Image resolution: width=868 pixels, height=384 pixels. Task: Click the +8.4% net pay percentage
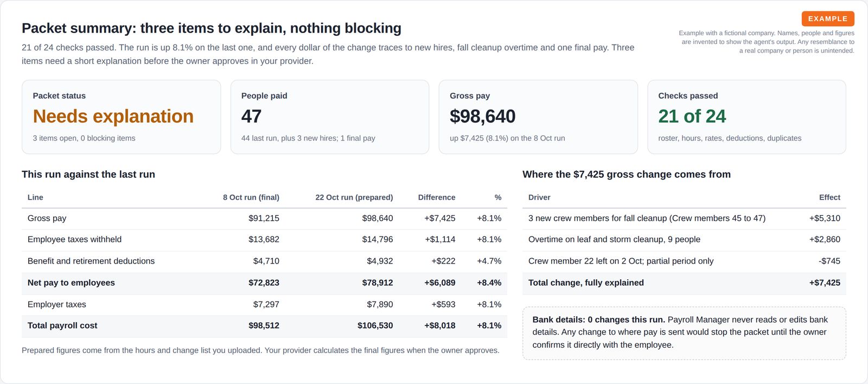click(x=489, y=283)
